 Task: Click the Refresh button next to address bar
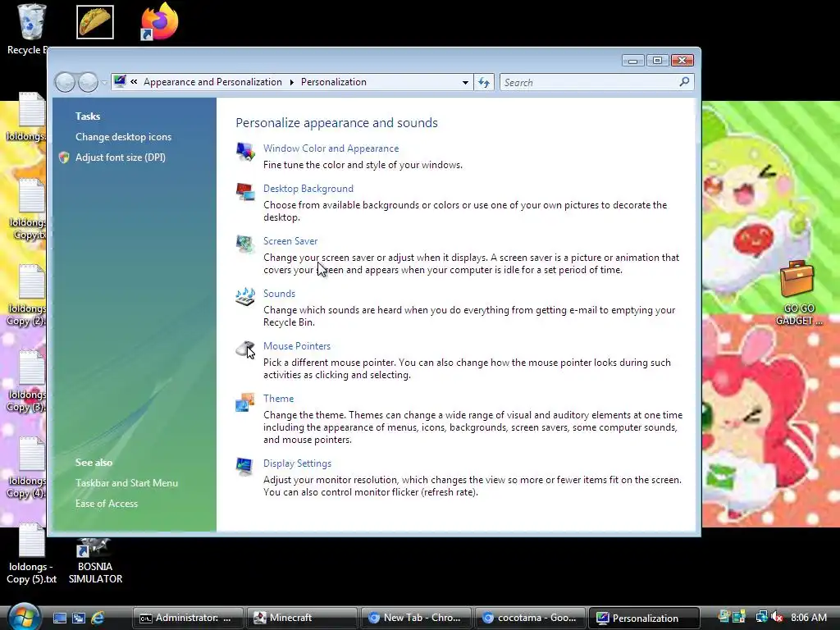click(484, 82)
